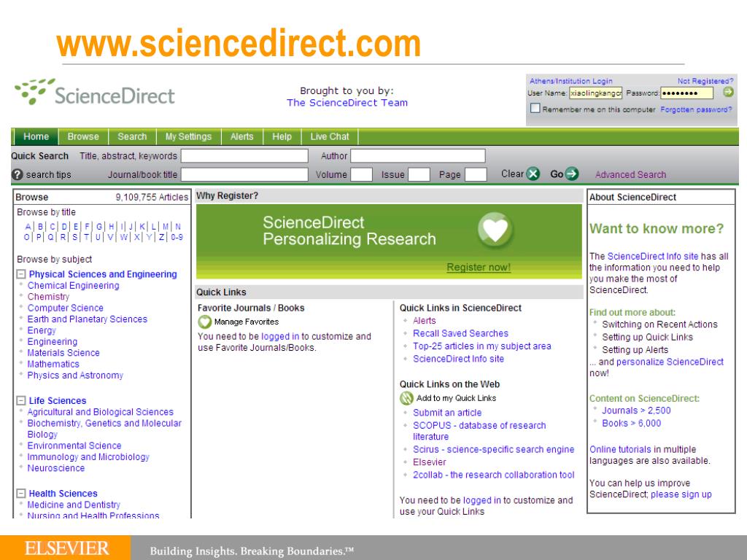Browse titles starting with letter Z
The image size is (747, 560).
coord(162,237)
